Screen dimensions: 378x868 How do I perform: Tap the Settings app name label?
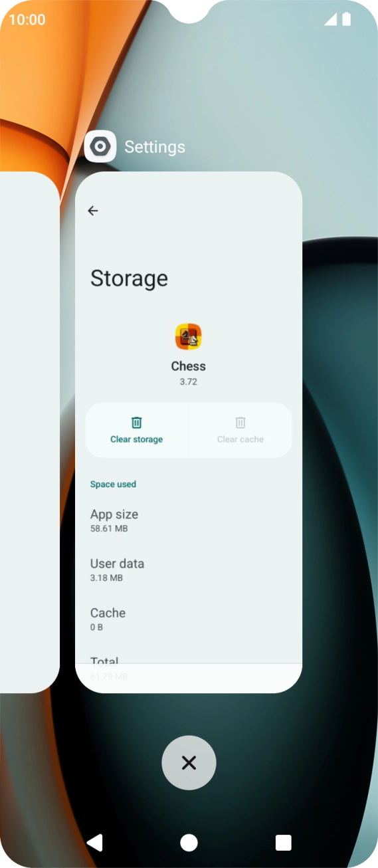coord(155,147)
